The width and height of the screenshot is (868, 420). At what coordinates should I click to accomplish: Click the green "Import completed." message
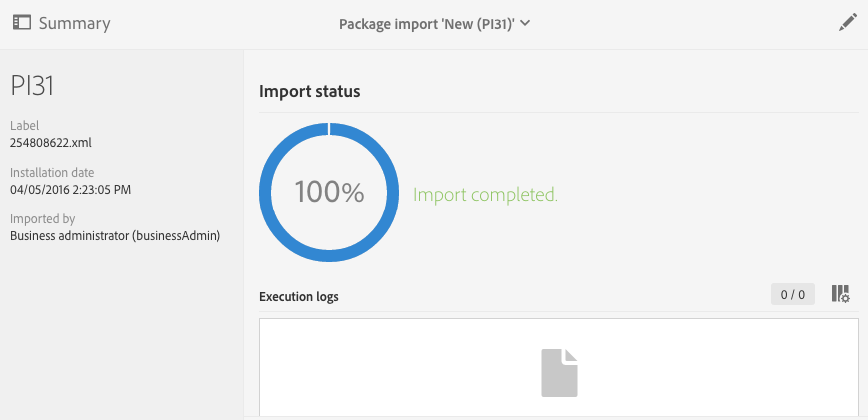click(485, 195)
